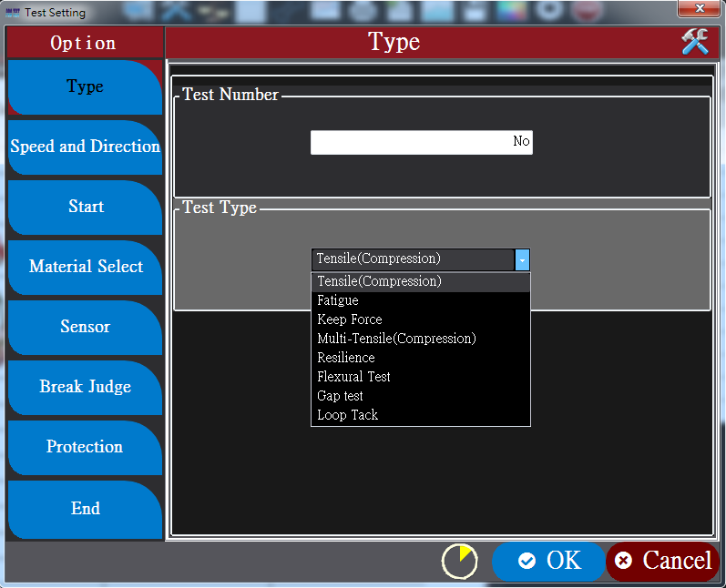The width and height of the screenshot is (726, 588).
Task: Click the Test Number input field
Action: pos(421,142)
